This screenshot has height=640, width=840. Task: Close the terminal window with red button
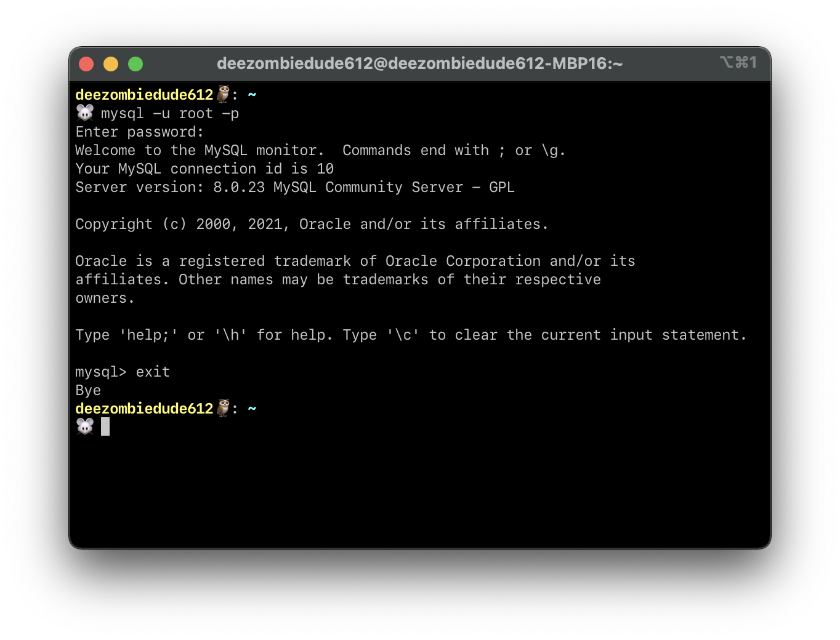click(86, 64)
